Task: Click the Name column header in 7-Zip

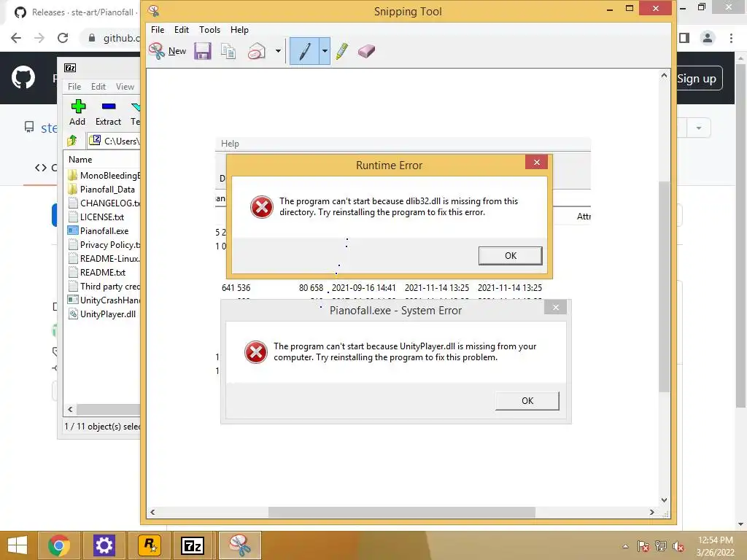Action: pos(80,160)
